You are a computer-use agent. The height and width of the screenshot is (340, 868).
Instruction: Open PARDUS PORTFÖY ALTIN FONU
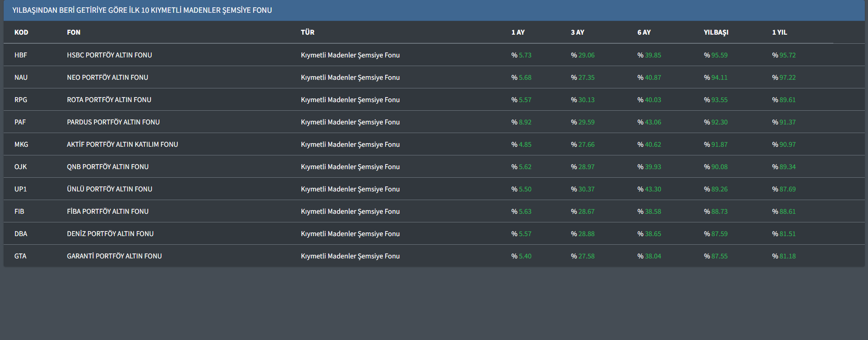[113, 122]
